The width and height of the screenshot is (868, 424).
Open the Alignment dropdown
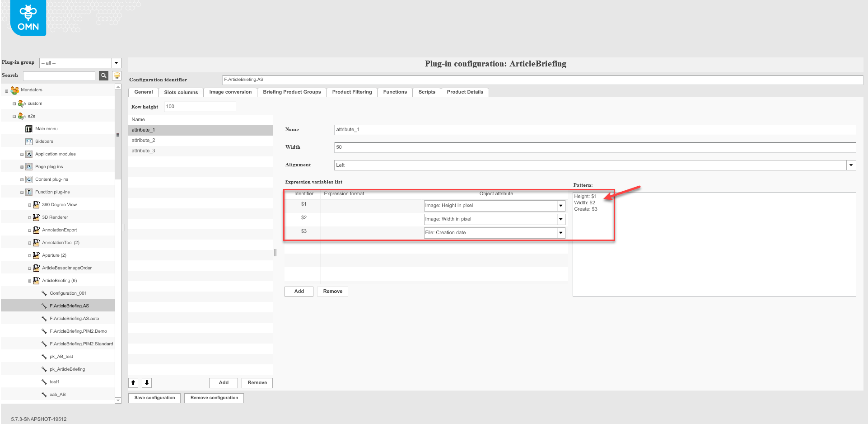coord(851,165)
